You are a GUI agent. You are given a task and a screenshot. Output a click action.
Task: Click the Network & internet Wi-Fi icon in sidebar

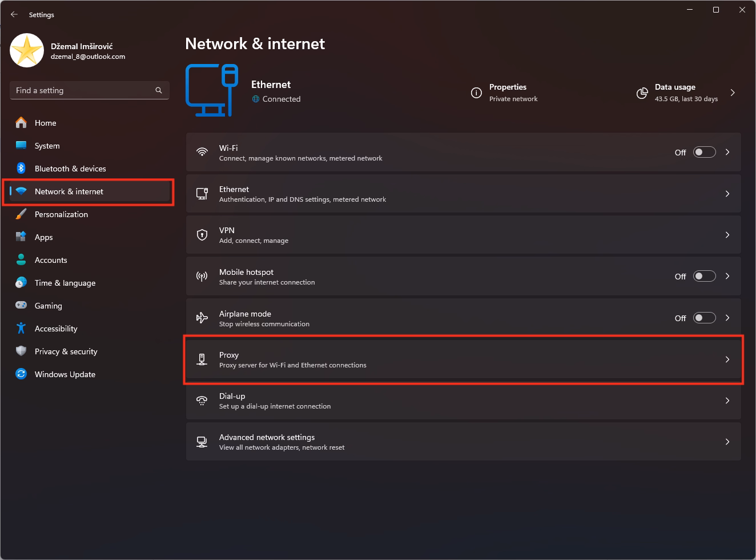pyautogui.click(x=21, y=191)
